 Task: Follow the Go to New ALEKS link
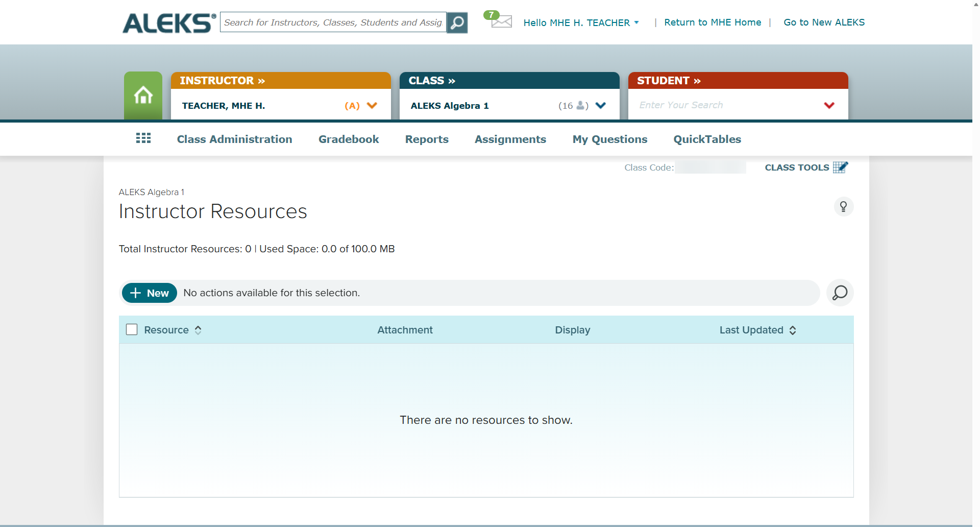[824, 22]
